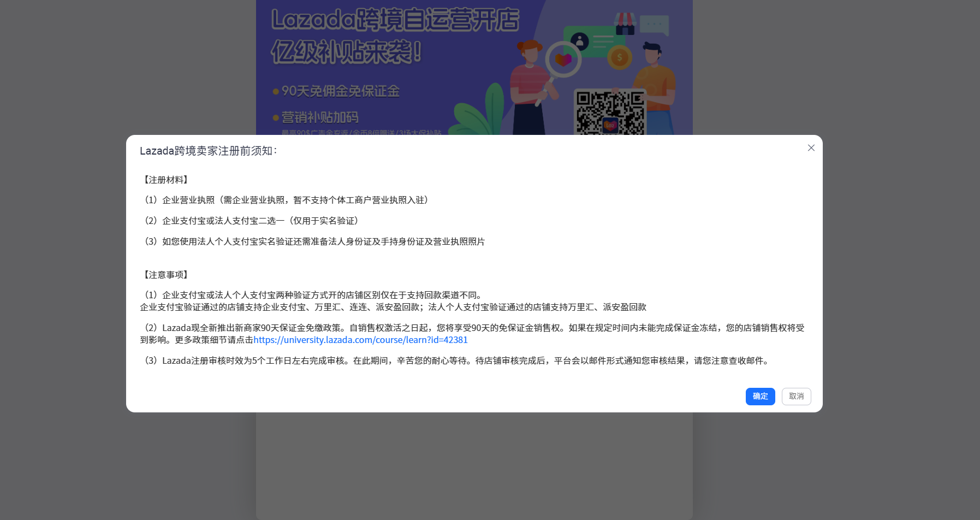The width and height of the screenshot is (980, 520).
Task: Click banner text 亿级补贴来袭!
Action: point(347,52)
